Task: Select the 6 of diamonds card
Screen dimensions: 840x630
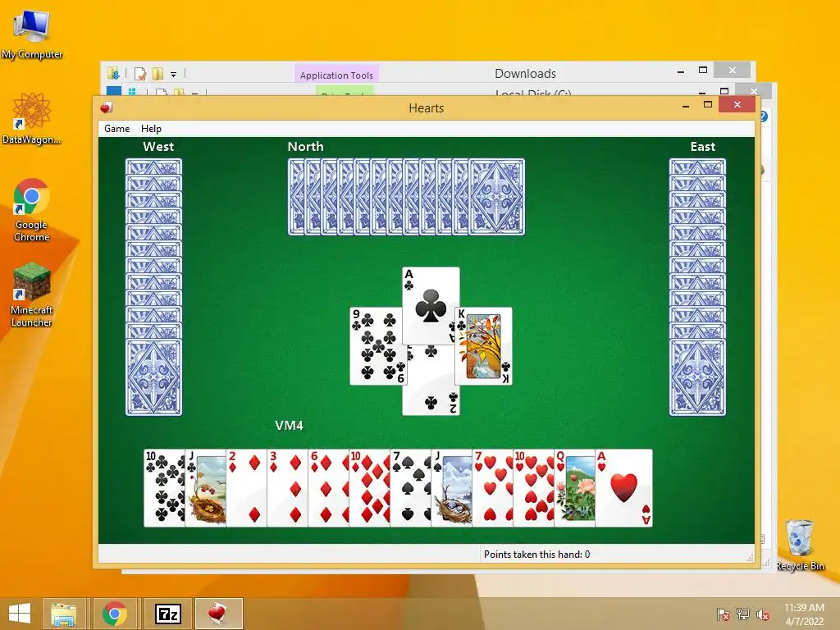Action: click(328, 488)
